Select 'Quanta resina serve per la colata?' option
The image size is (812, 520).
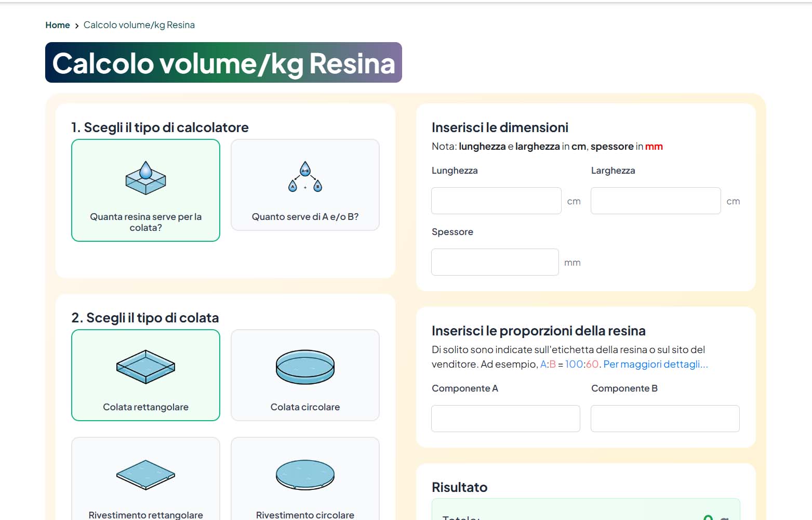pyautogui.click(x=145, y=222)
